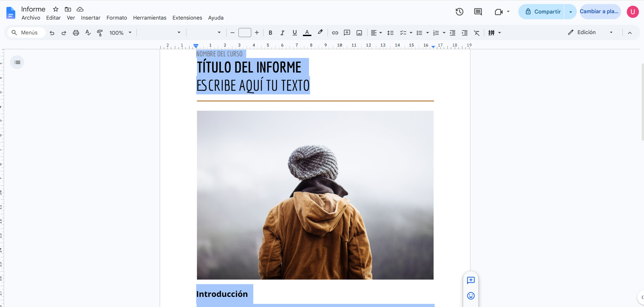Run spelling and grammar check

[88, 33]
